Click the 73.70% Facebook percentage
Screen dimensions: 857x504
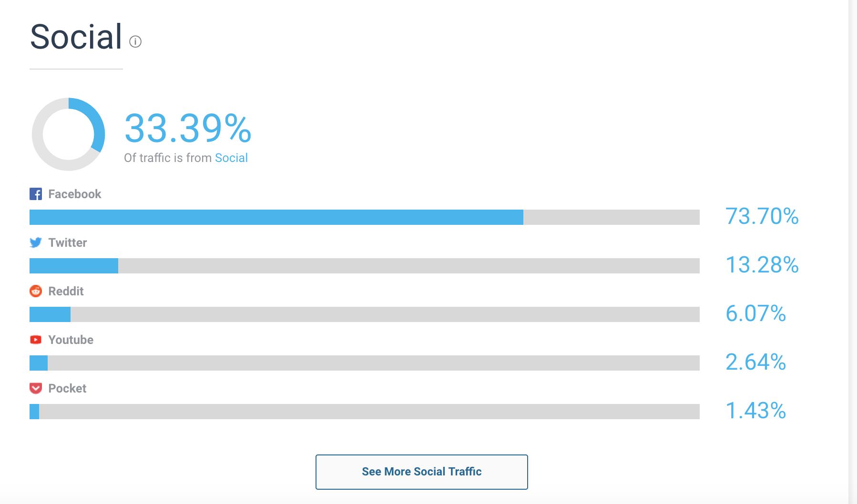click(x=762, y=216)
